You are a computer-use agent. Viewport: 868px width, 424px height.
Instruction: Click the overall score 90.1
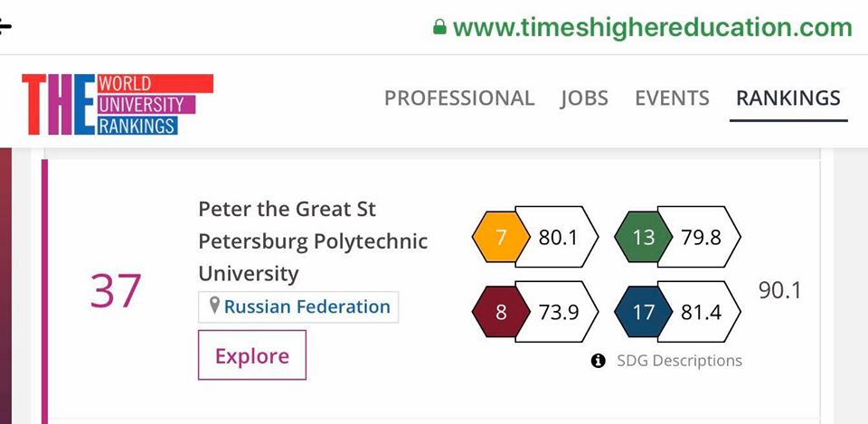[x=780, y=290]
